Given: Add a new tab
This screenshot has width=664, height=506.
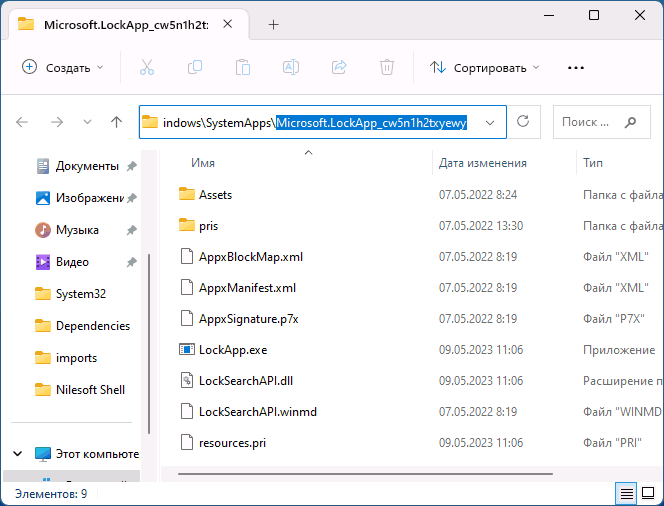Looking at the screenshot, I should [x=274, y=25].
